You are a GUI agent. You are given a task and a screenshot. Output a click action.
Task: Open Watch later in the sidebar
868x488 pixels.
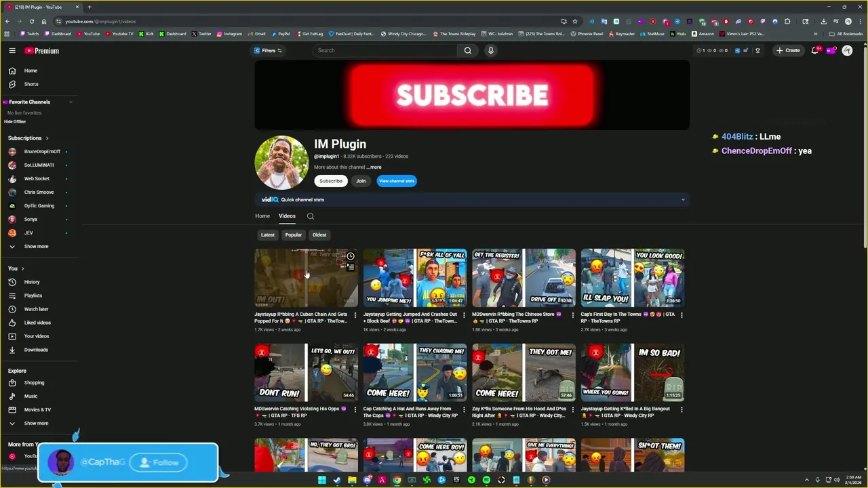(37, 309)
